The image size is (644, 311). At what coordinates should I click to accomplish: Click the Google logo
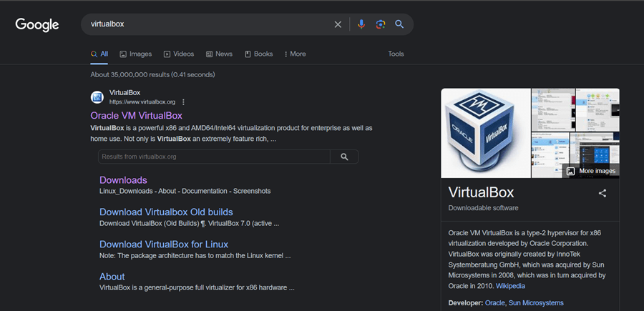click(37, 24)
